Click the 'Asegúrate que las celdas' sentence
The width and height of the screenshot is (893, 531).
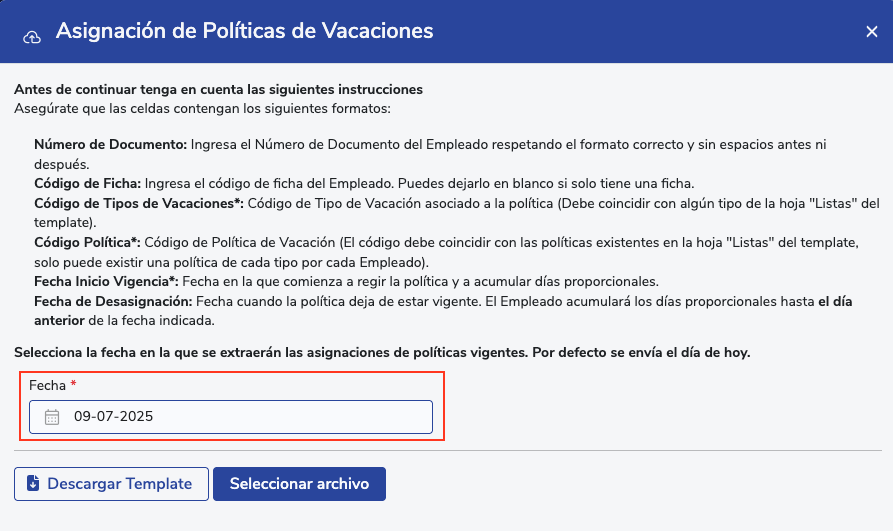[202, 107]
